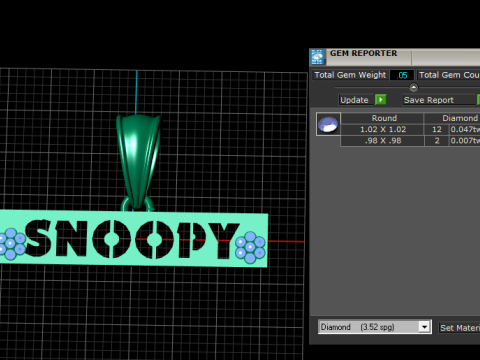480x360 pixels.
Task: Click the Round column header
Action: (382, 118)
